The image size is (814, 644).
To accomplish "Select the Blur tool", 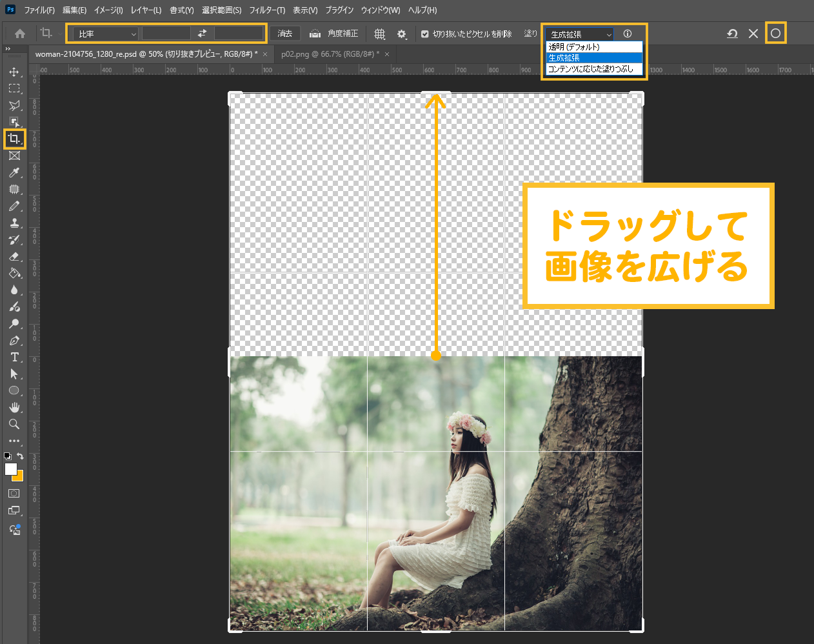I will 14,290.
